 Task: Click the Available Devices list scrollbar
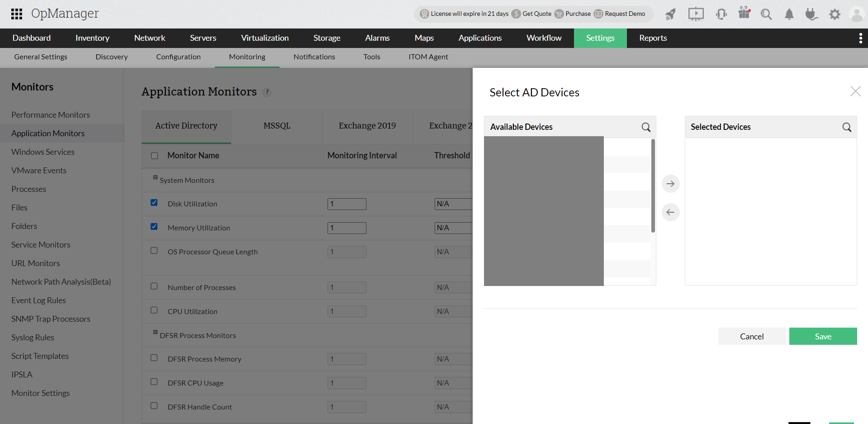[x=653, y=186]
